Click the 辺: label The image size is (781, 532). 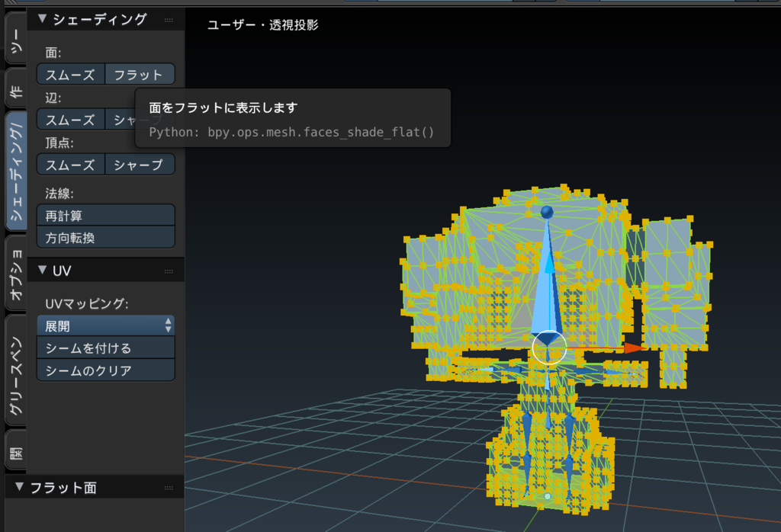click(x=53, y=98)
